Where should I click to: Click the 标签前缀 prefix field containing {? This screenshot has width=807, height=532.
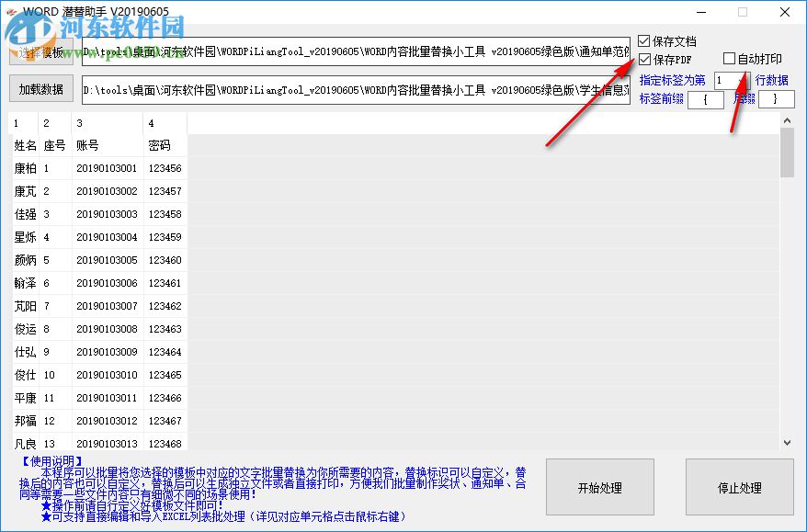pos(708,98)
